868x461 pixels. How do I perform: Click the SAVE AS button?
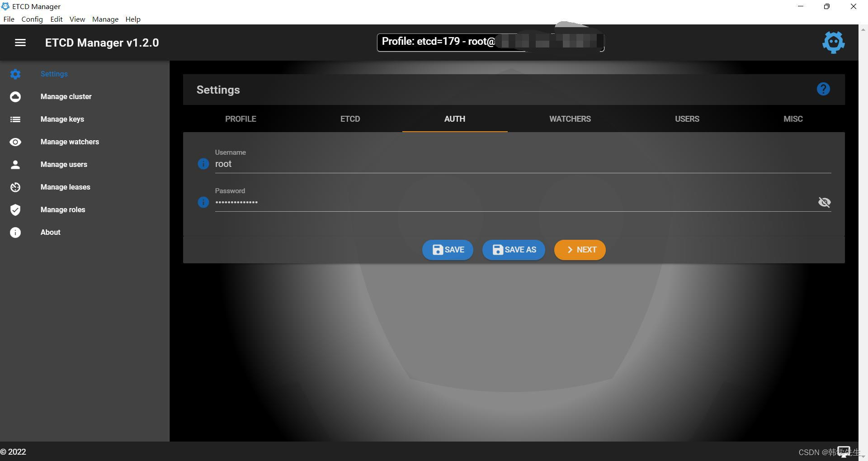(514, 250)
